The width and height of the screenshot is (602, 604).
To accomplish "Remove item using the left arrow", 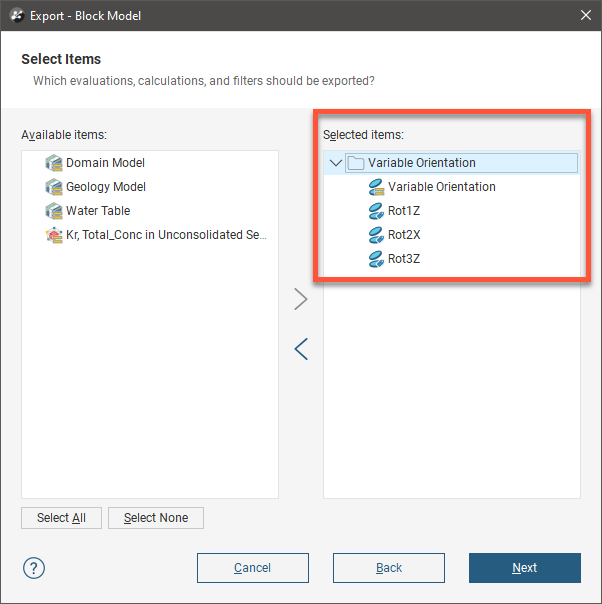I will pyautogui.click(x=301, y=348).
